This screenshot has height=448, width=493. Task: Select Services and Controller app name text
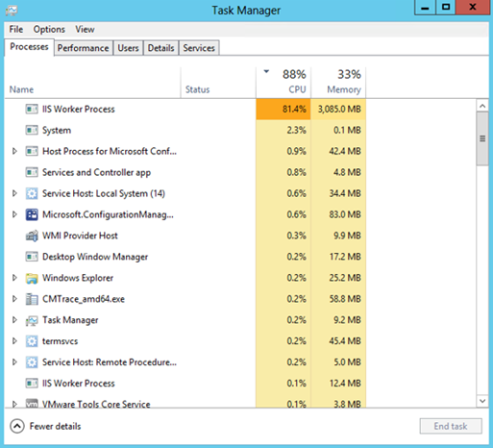click(x=96, y=173)
